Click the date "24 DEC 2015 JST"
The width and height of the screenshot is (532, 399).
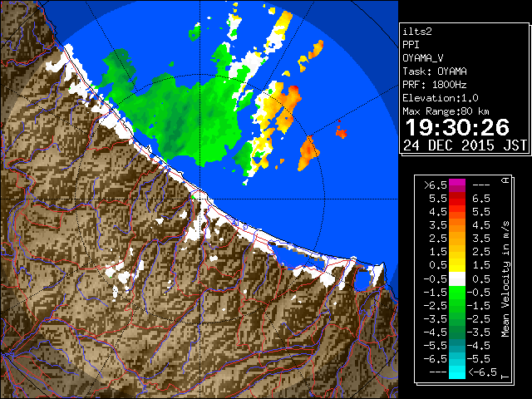click(465, 145)
